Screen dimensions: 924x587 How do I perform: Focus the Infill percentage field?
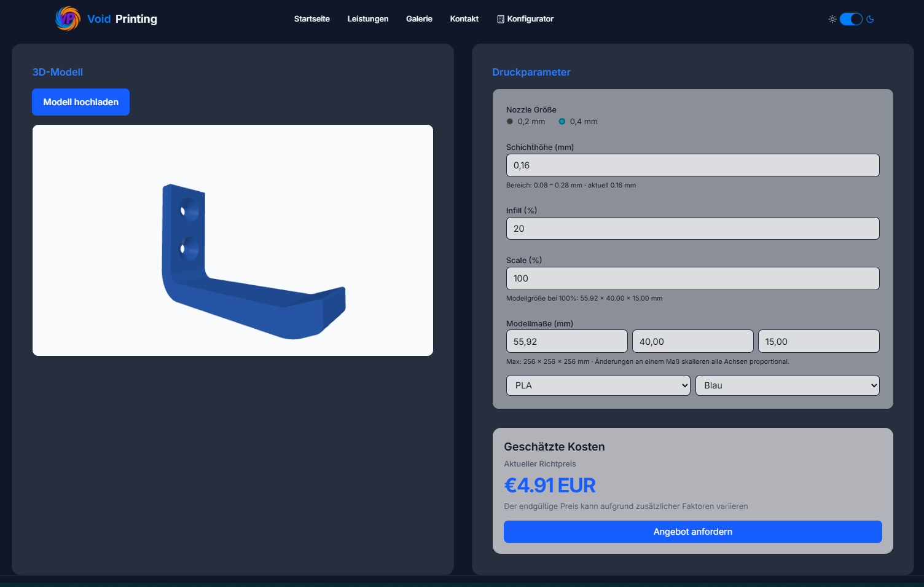pos(692,229)
